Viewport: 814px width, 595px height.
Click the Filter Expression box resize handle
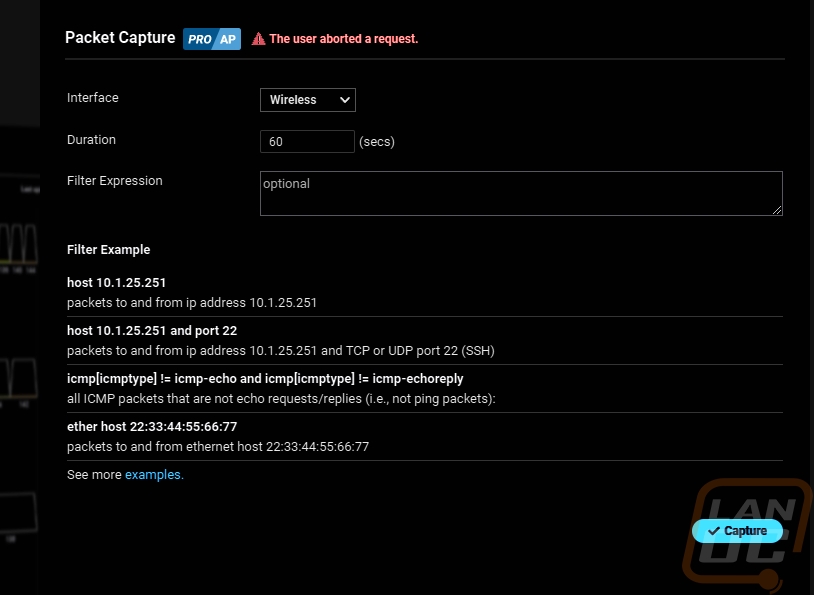(777, 210)
